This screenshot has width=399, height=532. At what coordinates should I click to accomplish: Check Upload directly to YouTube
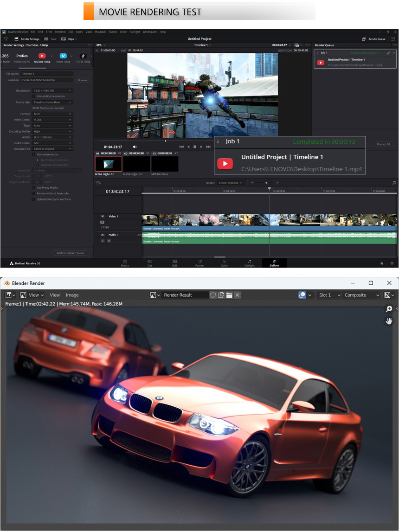click(33, 199)
